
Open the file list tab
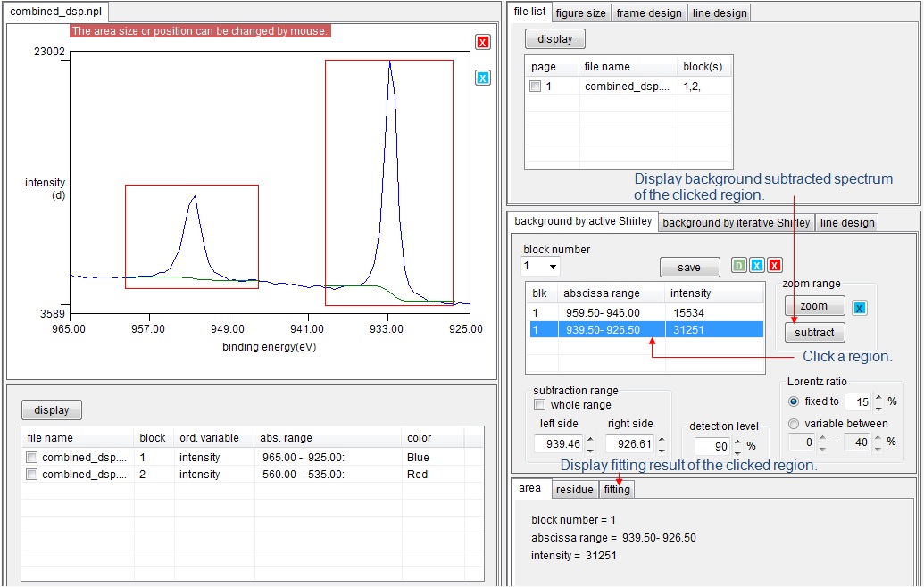pyautogui.click(x=529, y=12)
